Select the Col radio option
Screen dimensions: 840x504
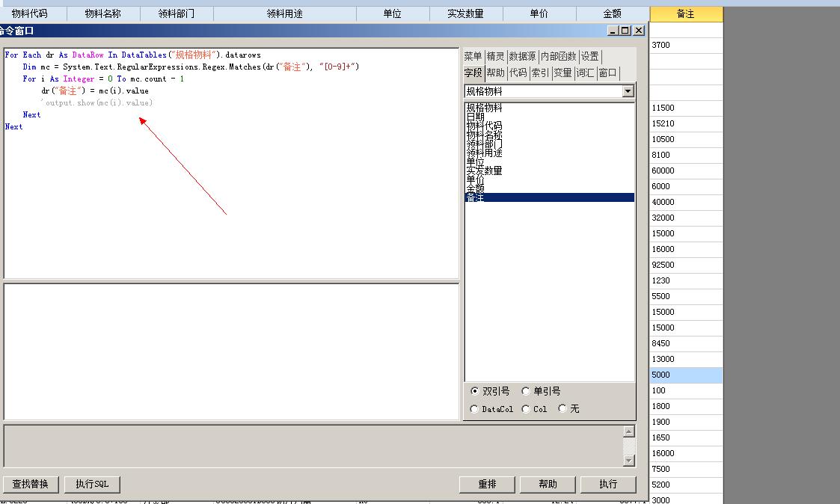point(526,409)
